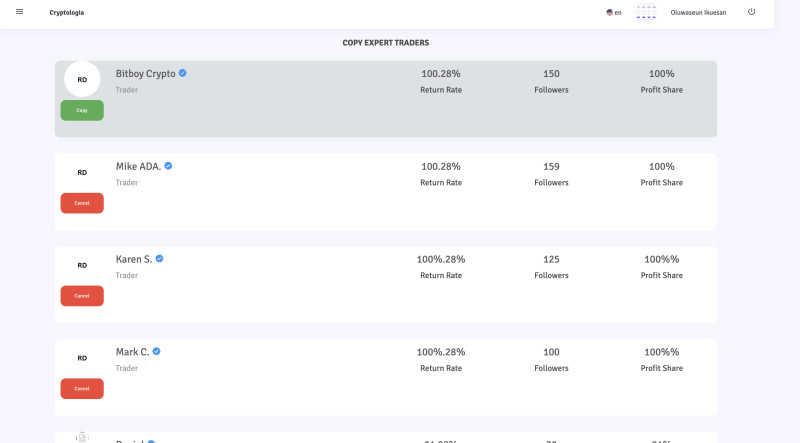Click the power logout icon
This screenshot has height=443, width=800.
(751, 12)
